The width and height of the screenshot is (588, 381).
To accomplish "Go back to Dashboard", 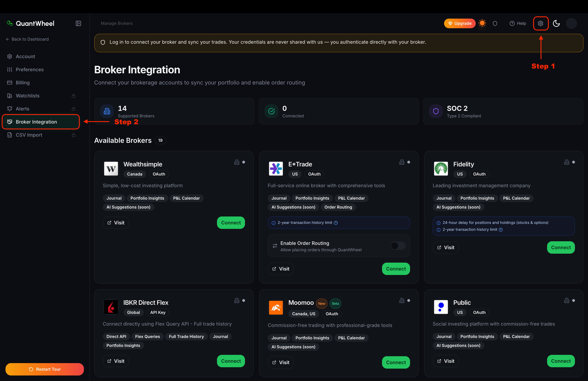I will click(x=27, y=39).
